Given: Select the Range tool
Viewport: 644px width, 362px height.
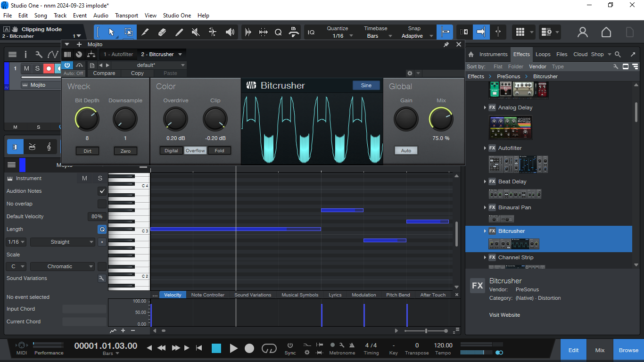Looking at the screenshot, I should click(x=128, y=32).
